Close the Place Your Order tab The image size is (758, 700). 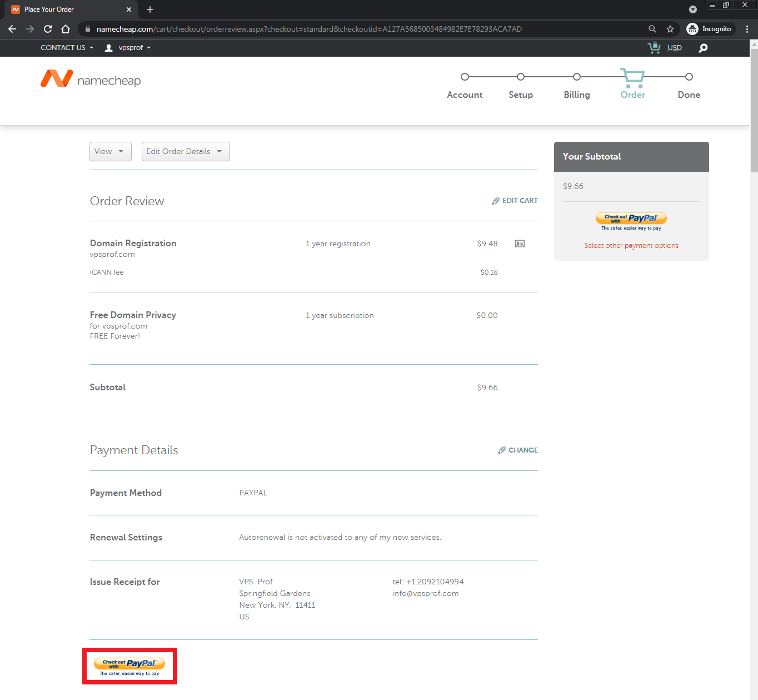(x=129, y=9)
